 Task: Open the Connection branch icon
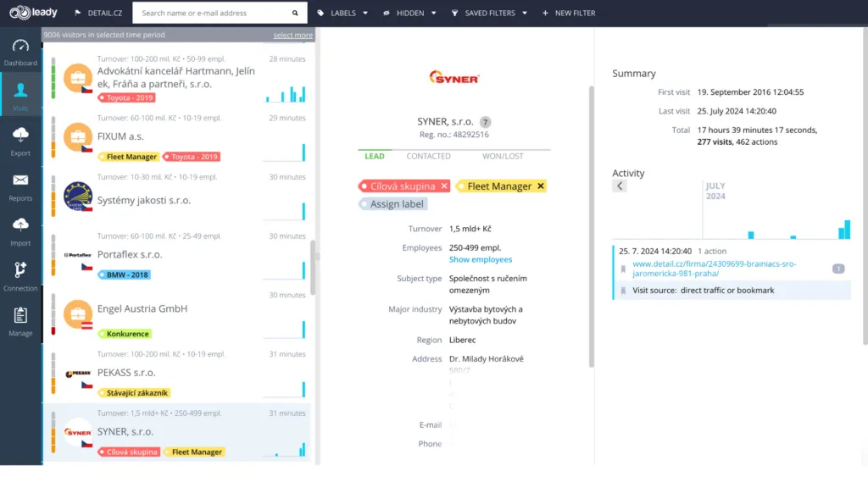[x=20, y=270]
